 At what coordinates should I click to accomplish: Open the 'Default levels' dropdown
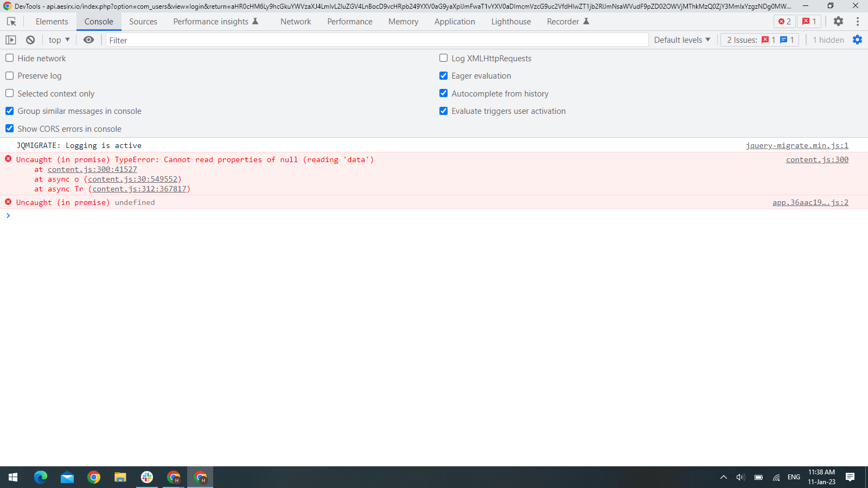(x=681, y=40)
